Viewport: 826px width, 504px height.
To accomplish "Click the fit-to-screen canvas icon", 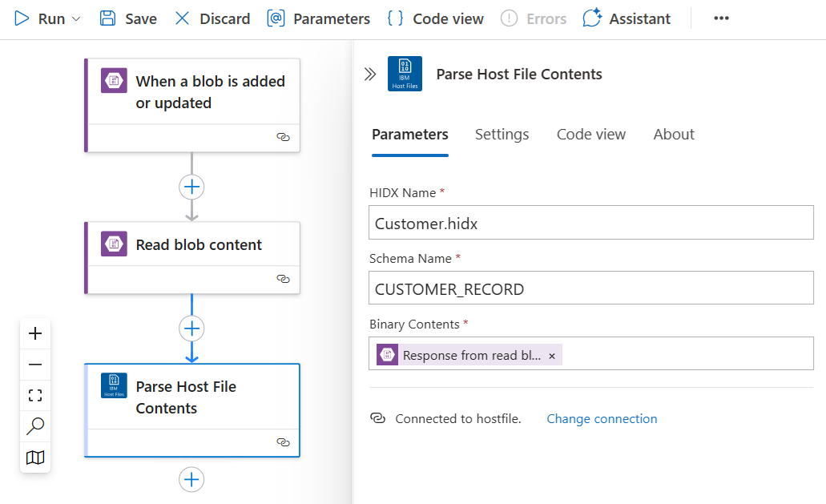I will pyautogui.click(x=35, y=395).
